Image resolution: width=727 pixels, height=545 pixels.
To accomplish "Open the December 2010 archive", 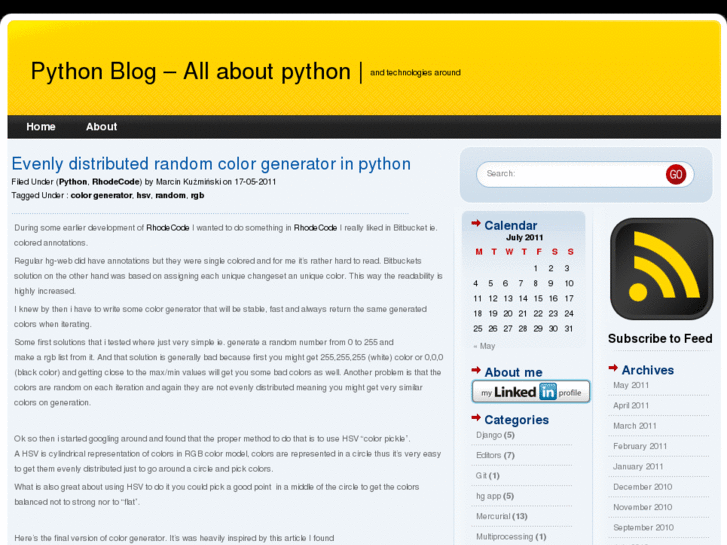I will (642, 487).
